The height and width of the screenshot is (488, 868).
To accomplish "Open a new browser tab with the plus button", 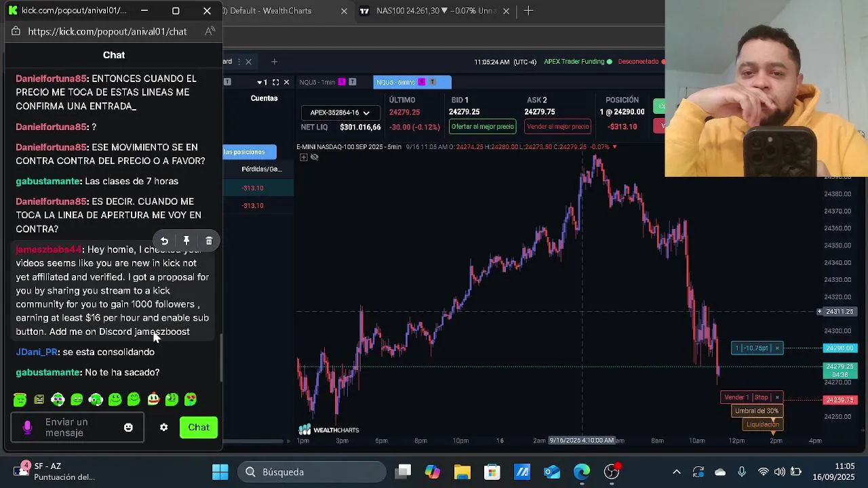I will pos(528,10).
